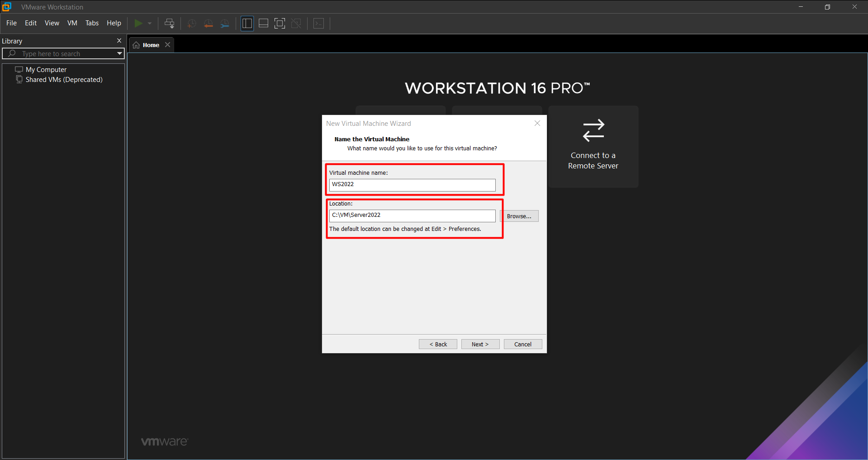The width and height of the screenshot is (868, 460).
Task: Toggle the thumbnail bar view button
Action: pyautogui.click(x=263, y=24)
